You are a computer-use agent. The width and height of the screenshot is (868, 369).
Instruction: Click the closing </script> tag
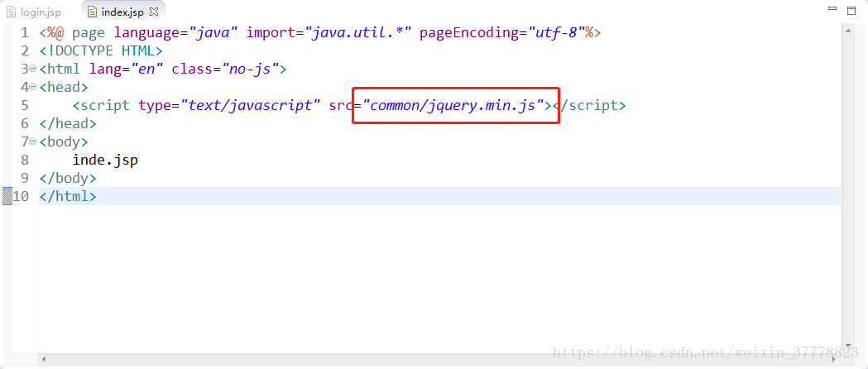tap(589, 105)
